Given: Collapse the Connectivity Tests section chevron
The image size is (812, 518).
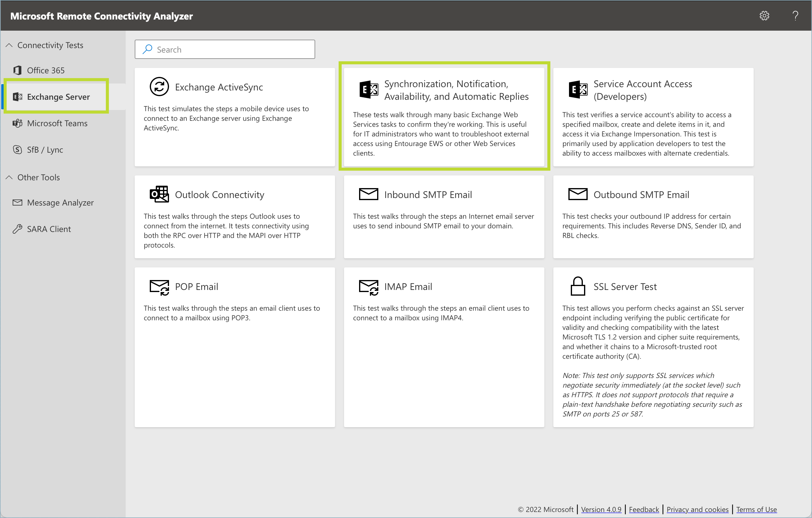Looking at the screenshot, I should [x=9, y=45].
